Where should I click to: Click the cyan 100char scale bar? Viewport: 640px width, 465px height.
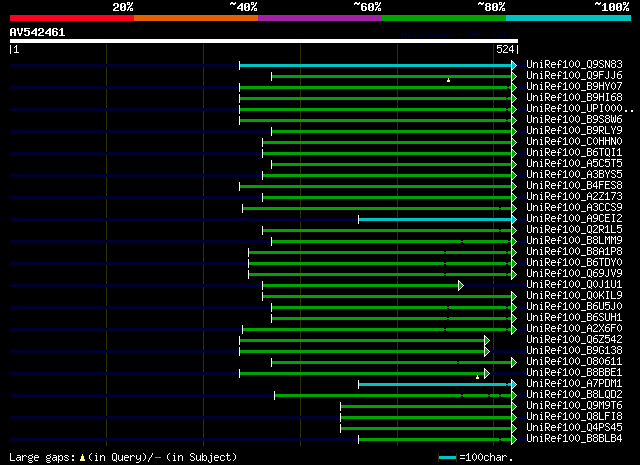447,458
